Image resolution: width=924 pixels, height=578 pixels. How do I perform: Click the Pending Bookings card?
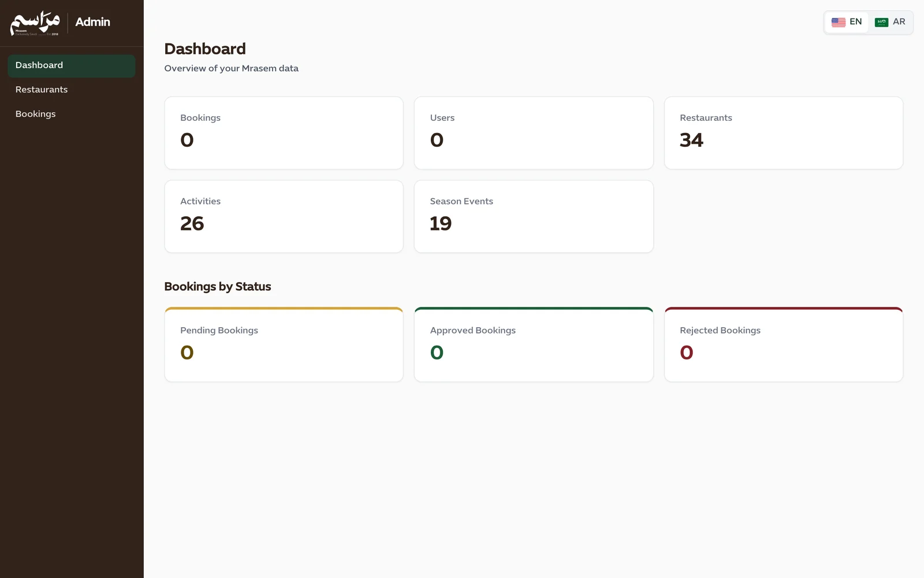[284, 344]
